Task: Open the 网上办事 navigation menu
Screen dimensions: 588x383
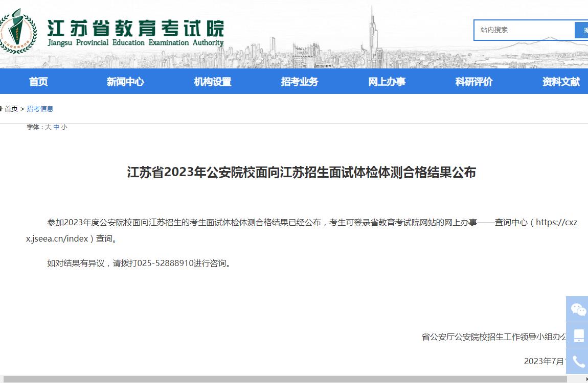Action: pos(387,82)
